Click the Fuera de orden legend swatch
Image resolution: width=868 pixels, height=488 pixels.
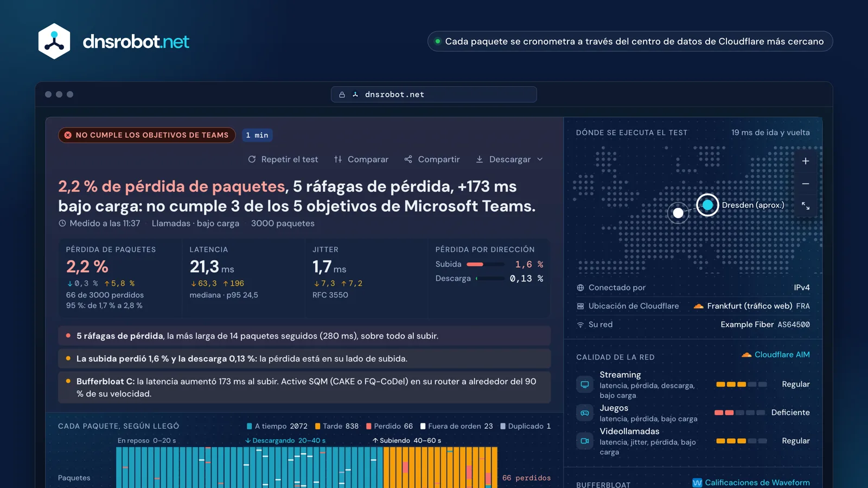pyautogui.click(x=423, y=426)
